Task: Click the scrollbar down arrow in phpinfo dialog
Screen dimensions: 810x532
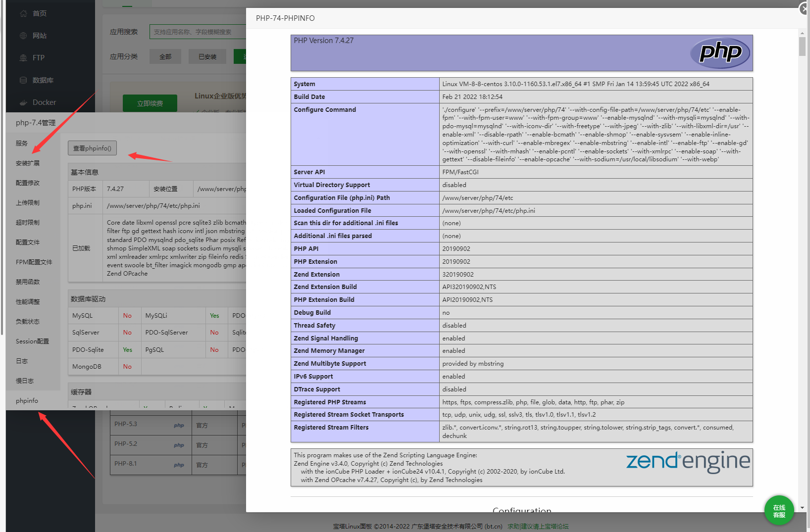Action: pos(802,508)
